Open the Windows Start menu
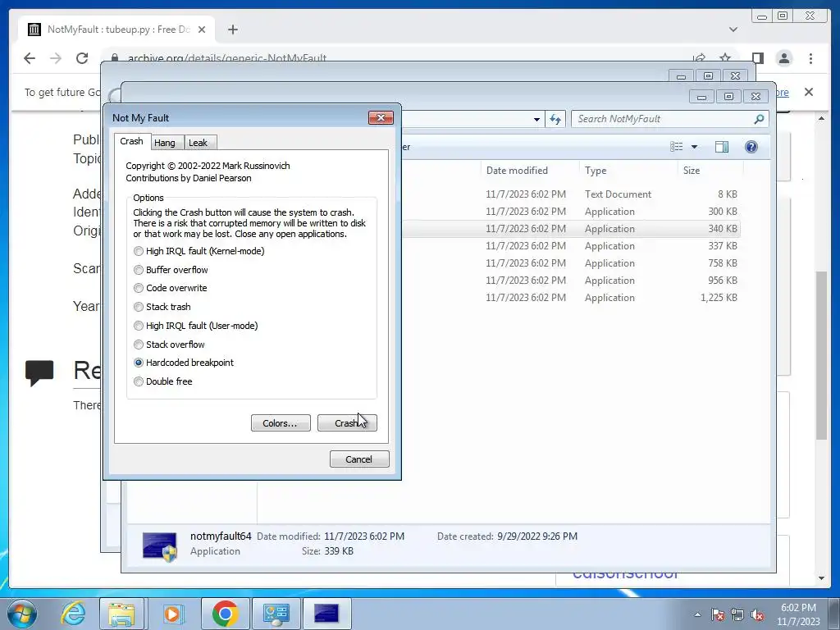Viewport: 840px width, 630px height. pos(22,614)
